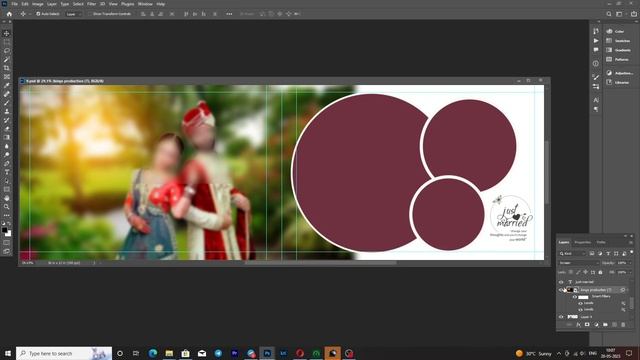
Task: Open the Image menu
Action: pos(38,4)
